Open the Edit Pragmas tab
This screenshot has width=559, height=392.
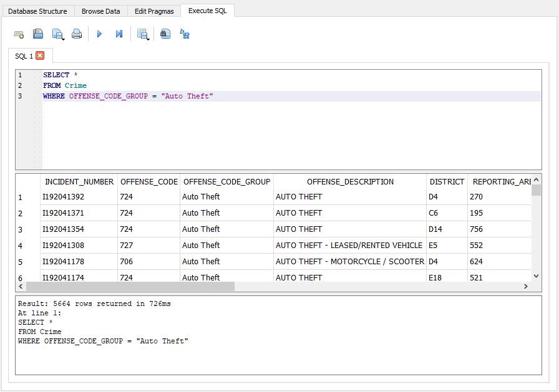click(x=154, y=11)
